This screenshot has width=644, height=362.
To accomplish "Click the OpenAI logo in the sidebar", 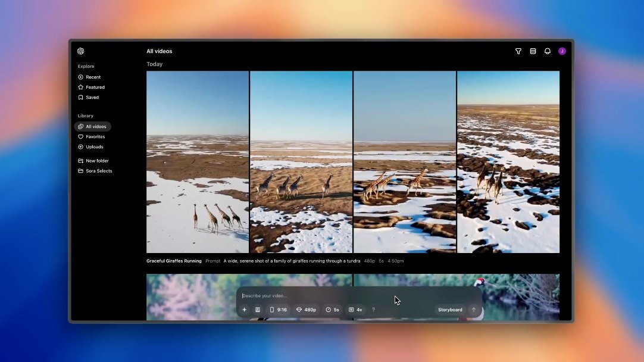I will [81, 51].
